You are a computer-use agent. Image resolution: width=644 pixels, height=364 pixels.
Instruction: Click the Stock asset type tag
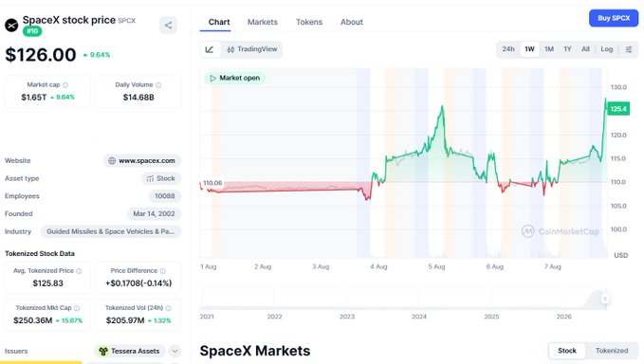click(x=161, y=178)
